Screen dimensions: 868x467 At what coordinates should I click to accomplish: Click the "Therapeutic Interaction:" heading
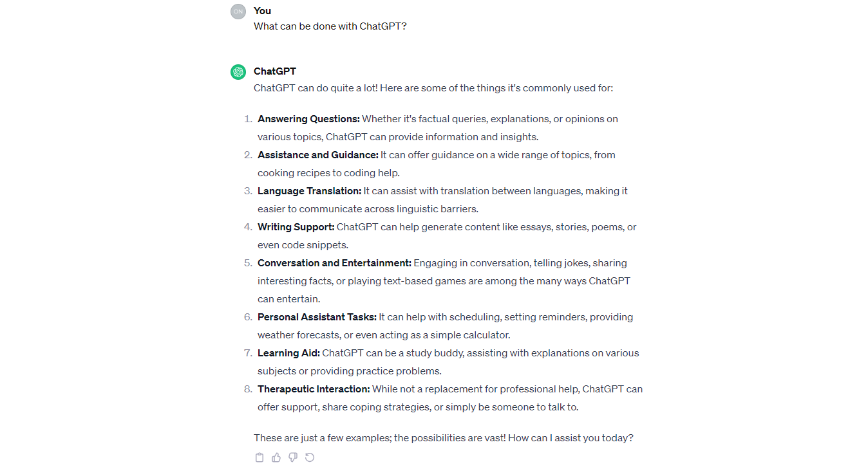[314, 389]
